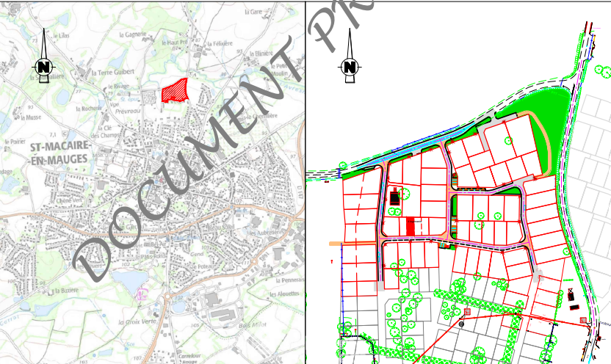Viewport: 611px width, 364px height.
Task: Click the 'la Musse' place label
Action: point(32,117)
